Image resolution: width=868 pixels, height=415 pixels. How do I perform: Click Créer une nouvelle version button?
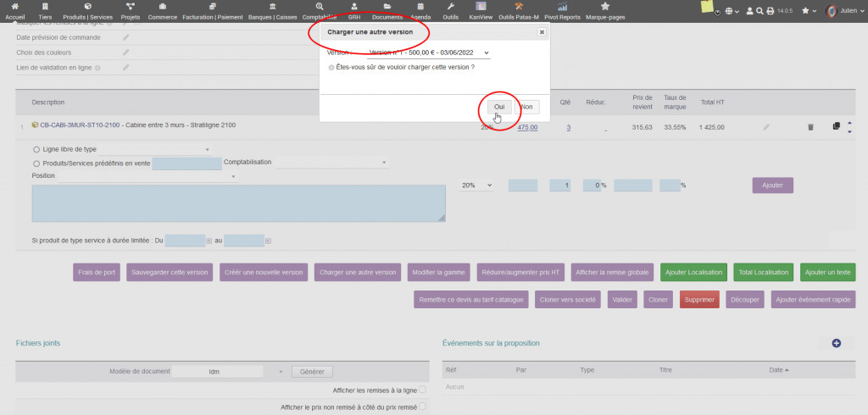click(264, 272)
